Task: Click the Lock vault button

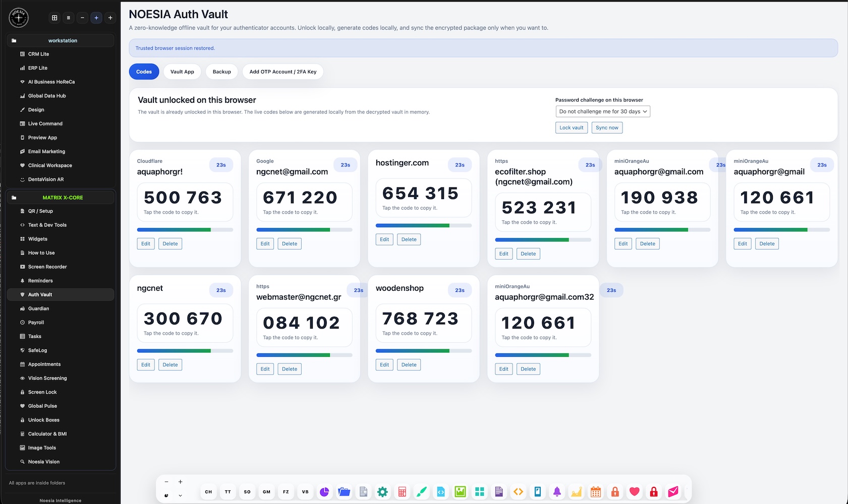Action: pos(571,128)
